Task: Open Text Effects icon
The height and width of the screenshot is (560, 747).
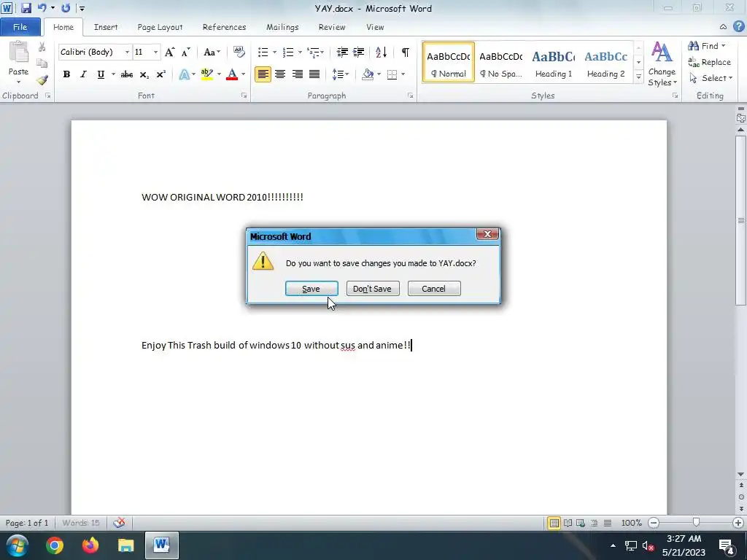Action: click(185, 74)
